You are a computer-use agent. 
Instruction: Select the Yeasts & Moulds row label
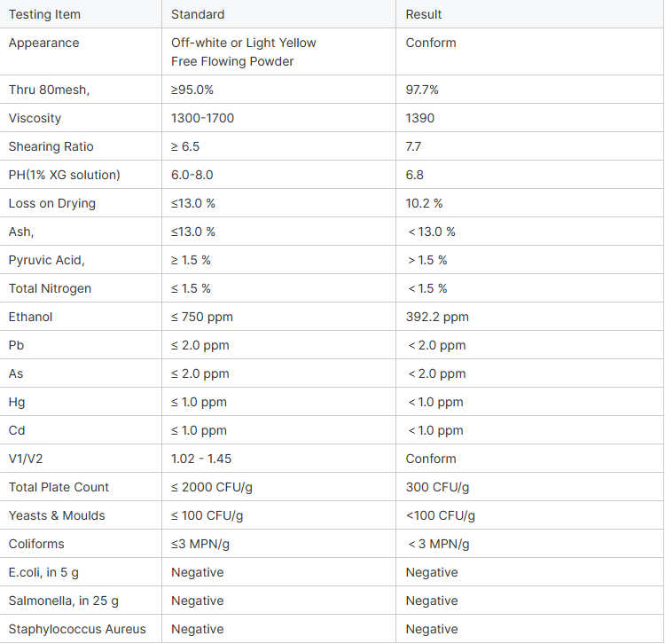coord(57,515)
